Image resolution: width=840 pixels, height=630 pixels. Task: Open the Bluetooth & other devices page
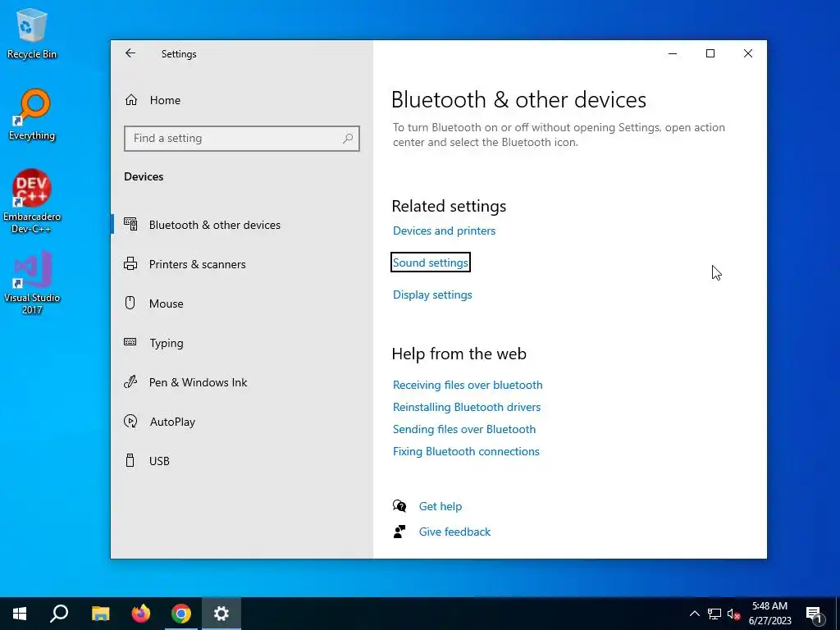click(x=242, y=225)
